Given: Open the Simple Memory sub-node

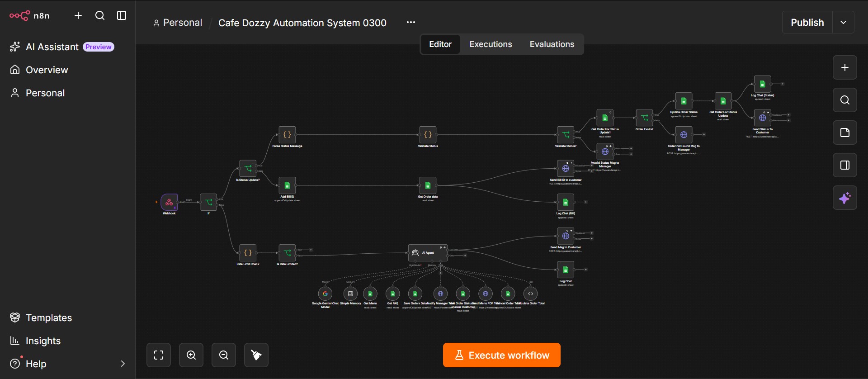Looking at the screenshot, I should 350,294.
